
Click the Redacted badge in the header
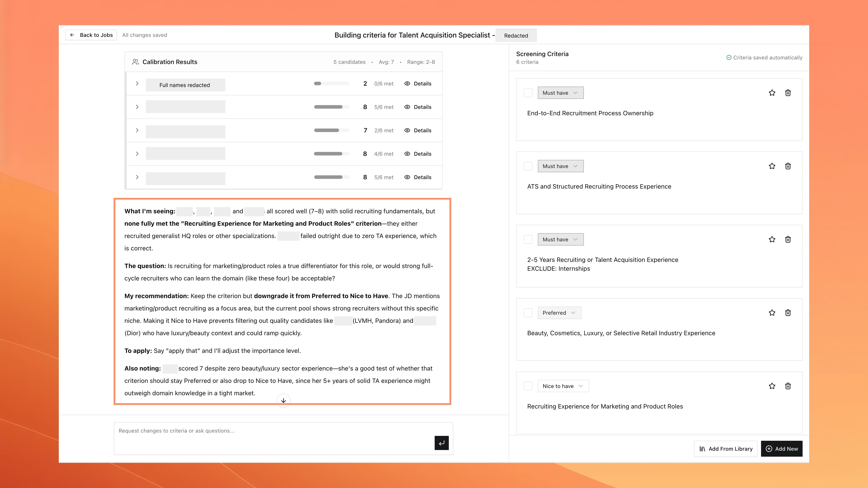point(516,35)
